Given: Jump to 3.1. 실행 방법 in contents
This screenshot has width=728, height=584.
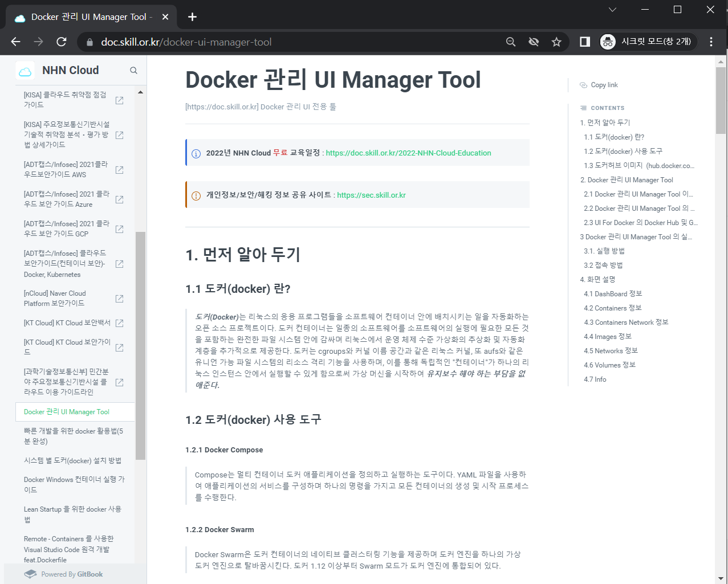Looking at the screenshot, I should coord(604,251).
